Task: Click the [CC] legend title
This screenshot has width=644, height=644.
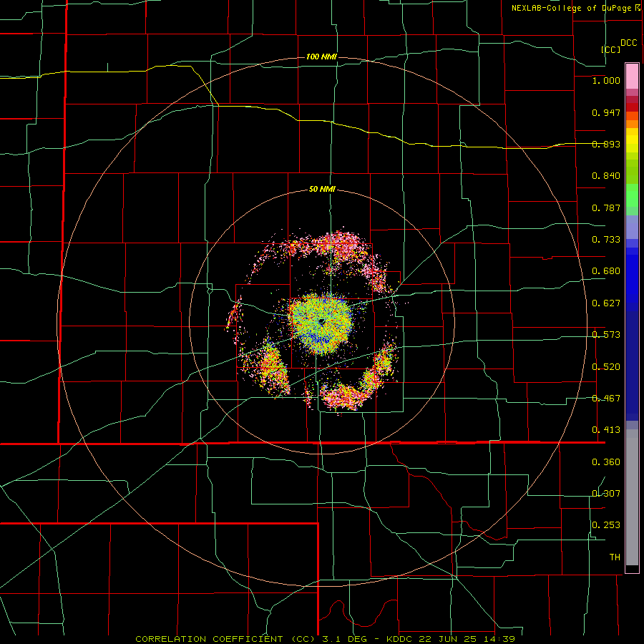Action: [x=611, y=49]
